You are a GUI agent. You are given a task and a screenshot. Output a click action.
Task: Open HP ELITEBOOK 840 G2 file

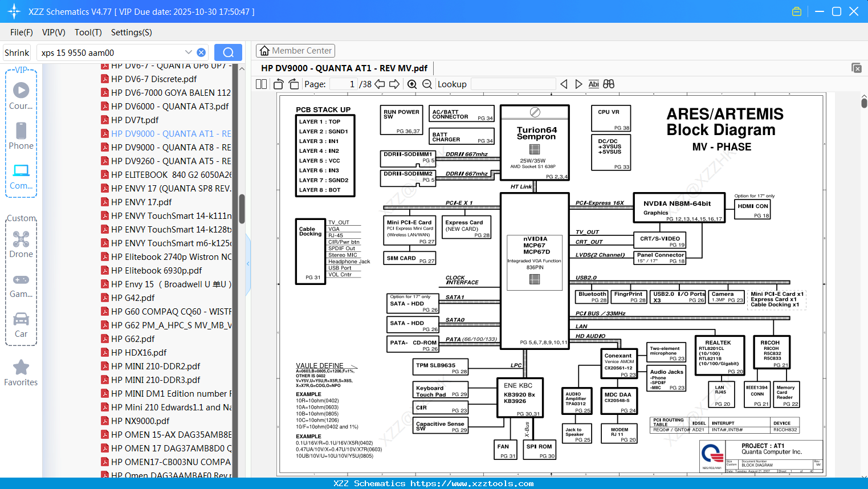tap(171, 175)
